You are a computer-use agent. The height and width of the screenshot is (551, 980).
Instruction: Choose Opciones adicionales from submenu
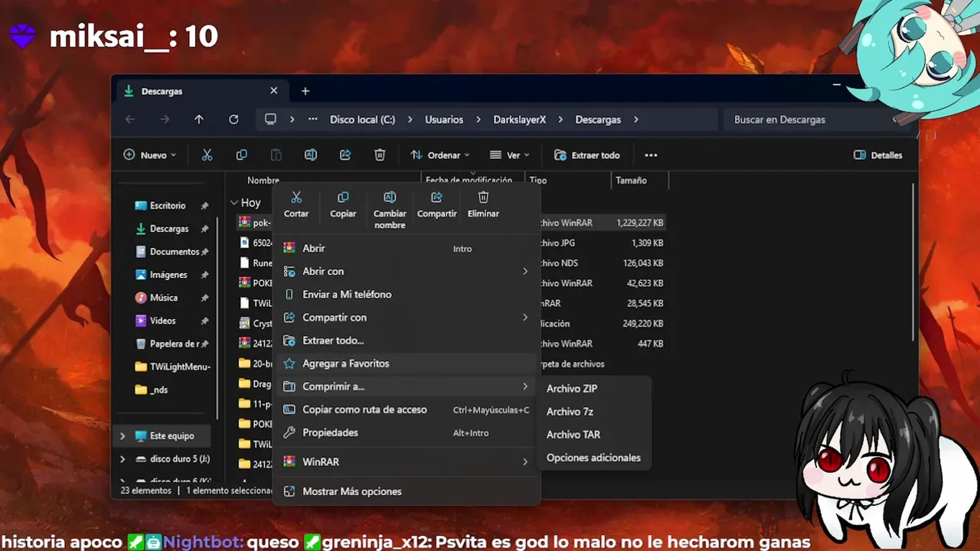[x=594, y=458]
